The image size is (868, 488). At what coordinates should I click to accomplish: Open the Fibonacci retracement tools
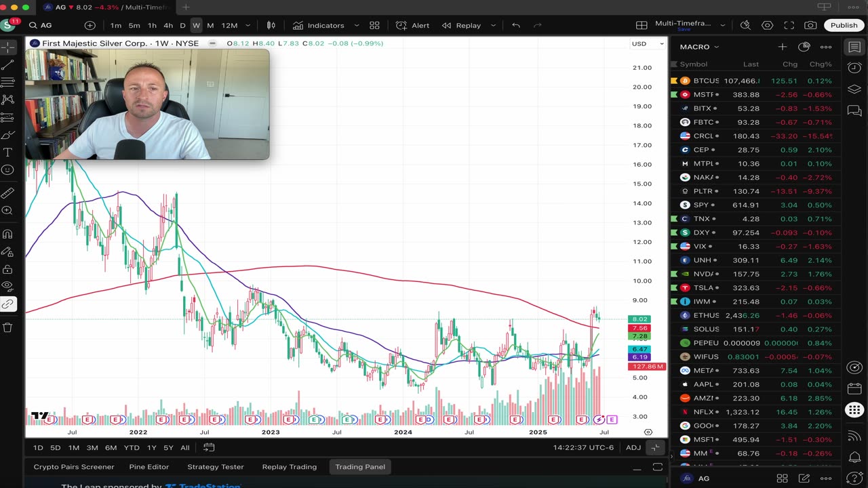tap(8, 83)
